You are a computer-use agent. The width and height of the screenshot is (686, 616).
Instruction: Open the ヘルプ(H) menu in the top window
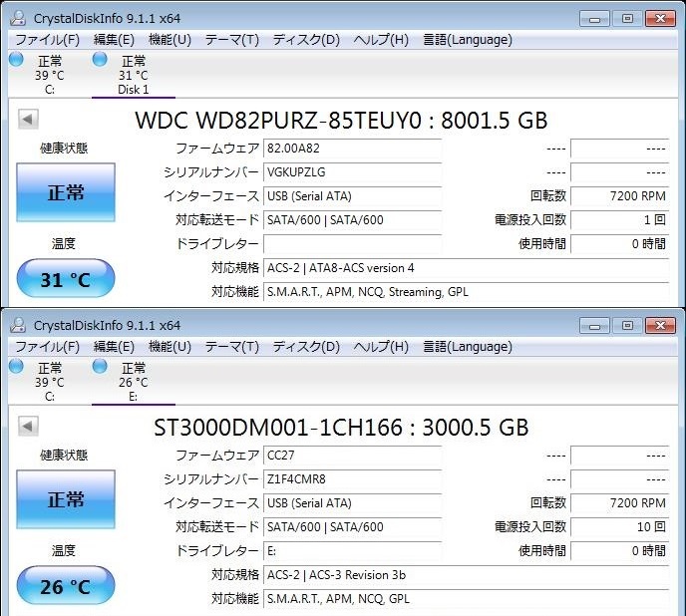click(381, 40)
